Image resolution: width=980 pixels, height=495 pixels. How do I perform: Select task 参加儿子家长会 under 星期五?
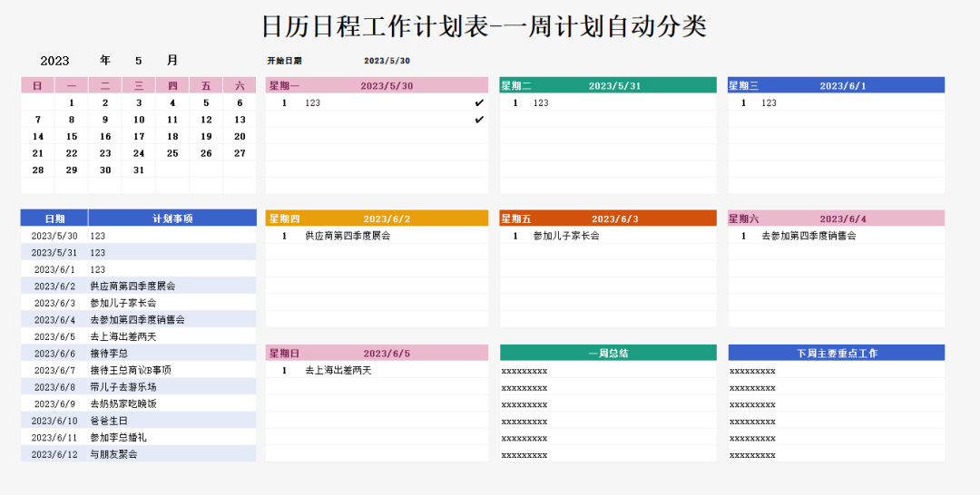point(566,236)
